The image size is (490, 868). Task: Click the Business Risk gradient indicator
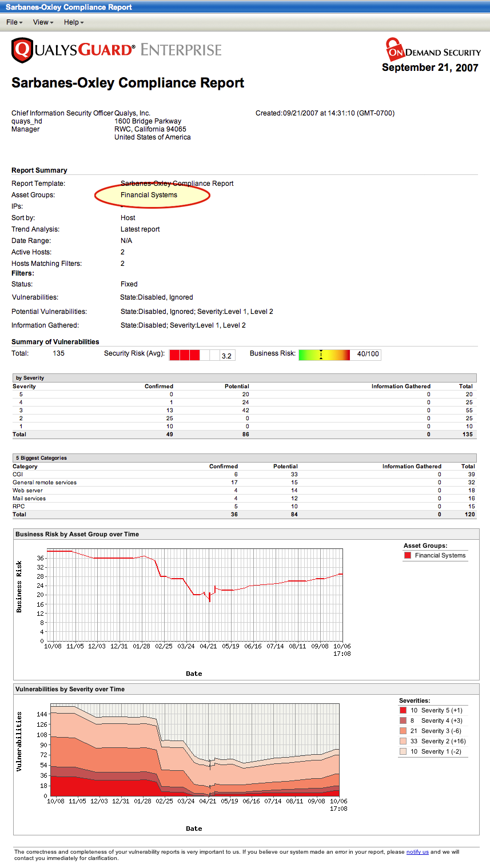324,355
